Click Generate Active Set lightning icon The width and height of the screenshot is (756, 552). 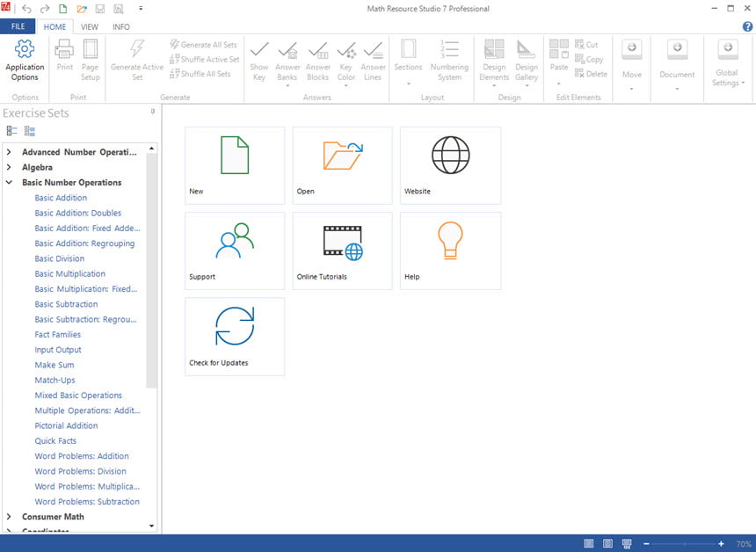click(x=137, y=48)
